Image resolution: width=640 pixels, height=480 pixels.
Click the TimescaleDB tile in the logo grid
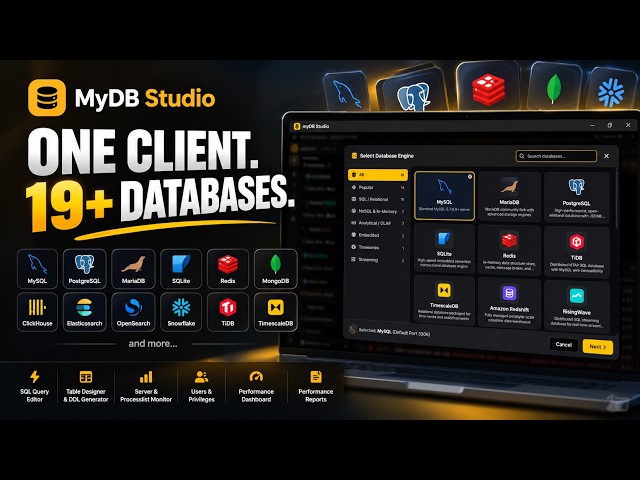pos(276,312)
